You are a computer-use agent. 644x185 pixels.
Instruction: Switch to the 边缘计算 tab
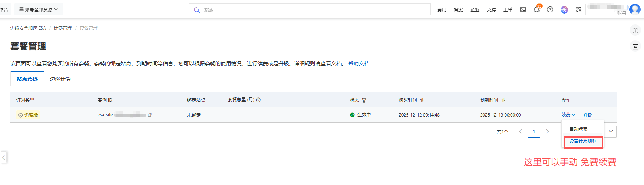click(60, 79)
